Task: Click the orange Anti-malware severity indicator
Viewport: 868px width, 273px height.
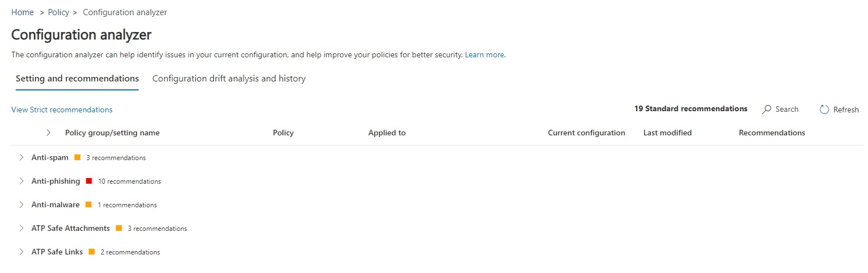Action: click(89, 205)
